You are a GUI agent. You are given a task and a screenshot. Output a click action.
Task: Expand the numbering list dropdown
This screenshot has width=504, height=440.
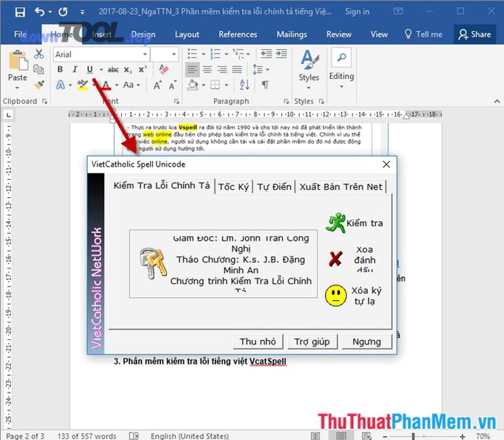[226, 54]
